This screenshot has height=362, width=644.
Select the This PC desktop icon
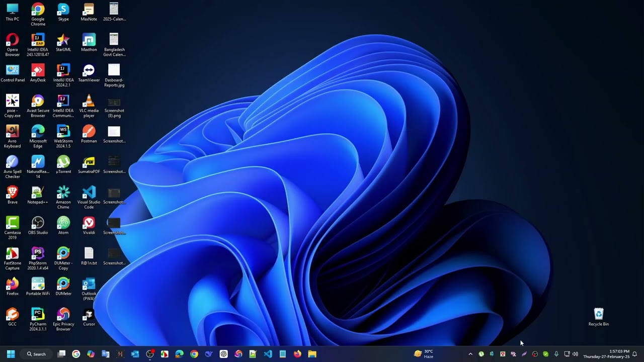(x=13, y=12)
